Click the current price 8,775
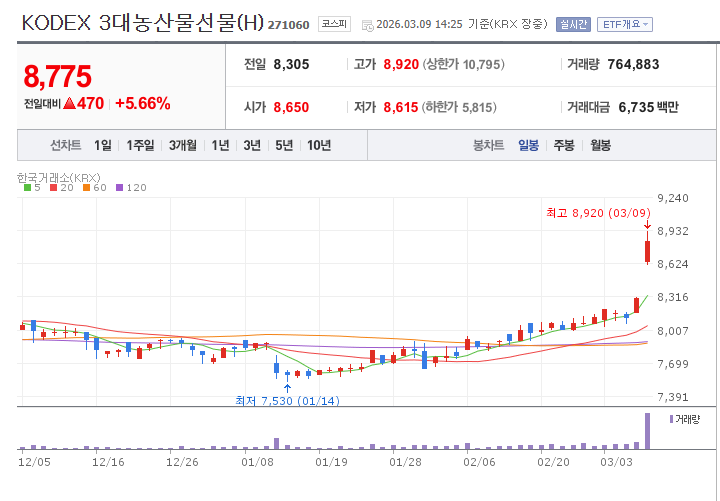Screen dimensions: 720x501 [58, 76]
